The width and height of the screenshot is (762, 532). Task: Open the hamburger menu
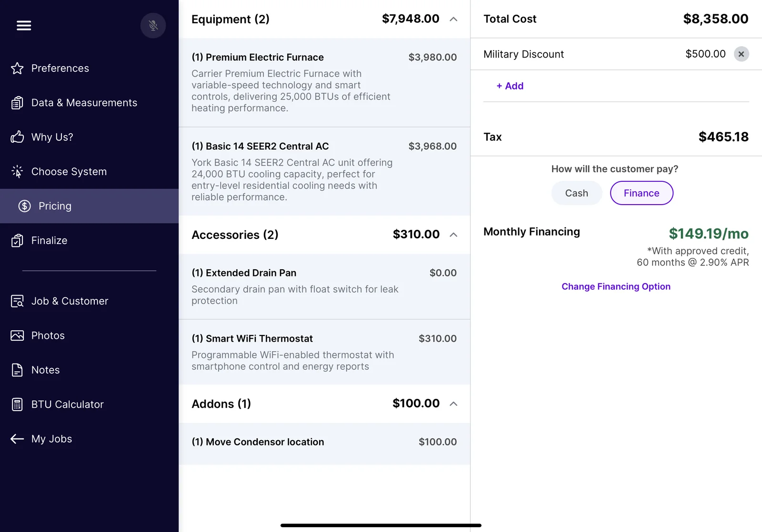tap(24, 25)
